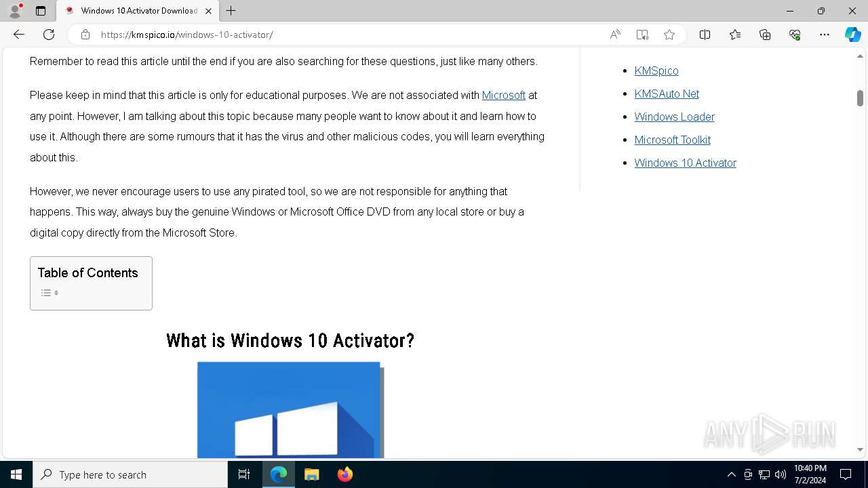Image resolution: width=868 pixels, height=488 pixels.
Task: Click the Meet Now tray icon
Action: [748, 474]
